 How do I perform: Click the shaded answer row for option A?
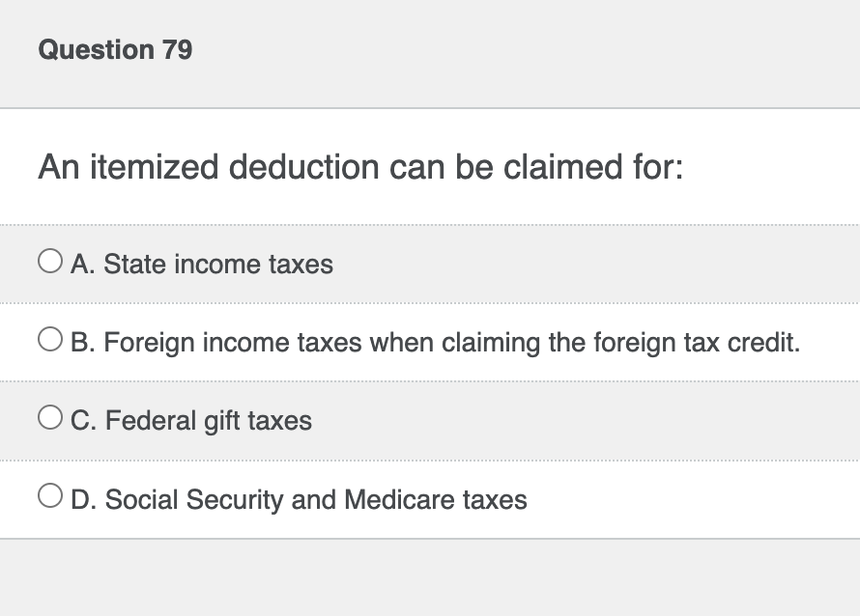point(580,264)
